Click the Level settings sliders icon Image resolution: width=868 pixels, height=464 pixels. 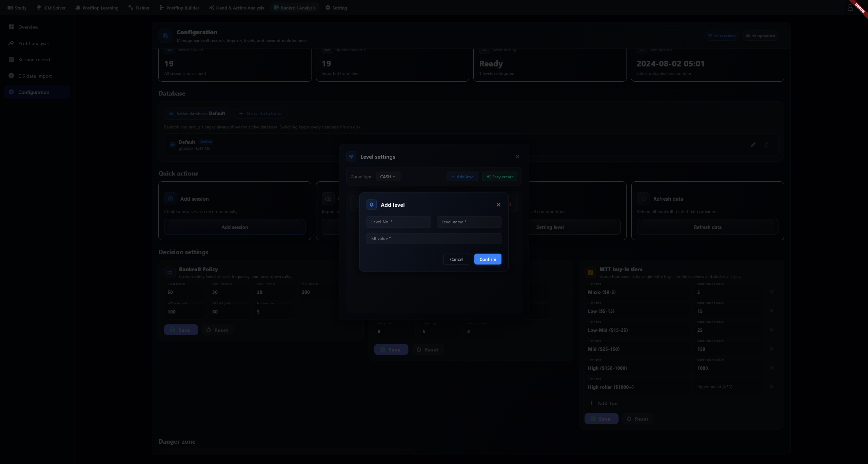coord(351,157)
